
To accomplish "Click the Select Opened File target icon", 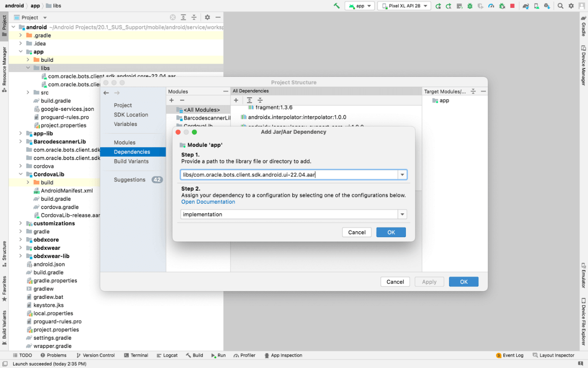I will (173, 17).
